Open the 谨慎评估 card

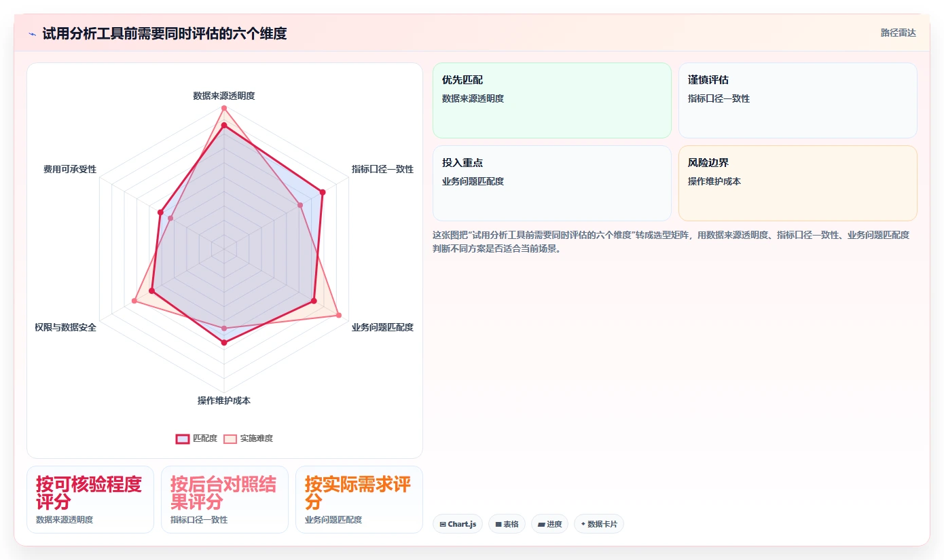pyautogui.click(x=797, y=100)
